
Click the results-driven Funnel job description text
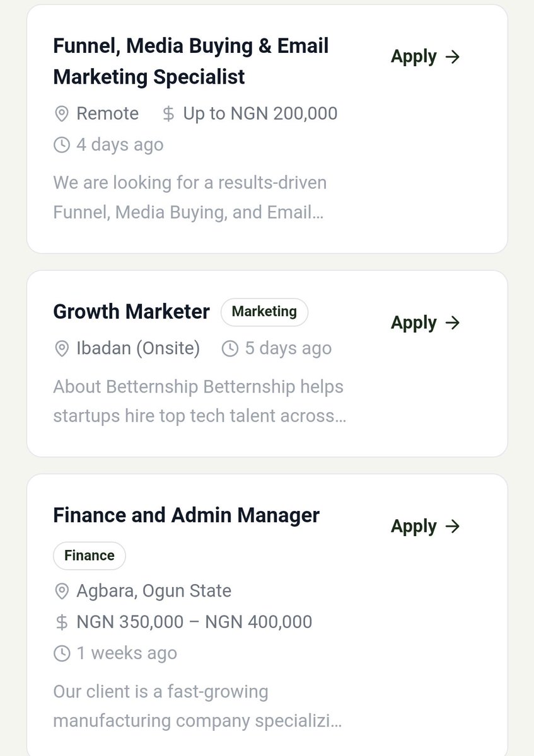pos(190,198)
